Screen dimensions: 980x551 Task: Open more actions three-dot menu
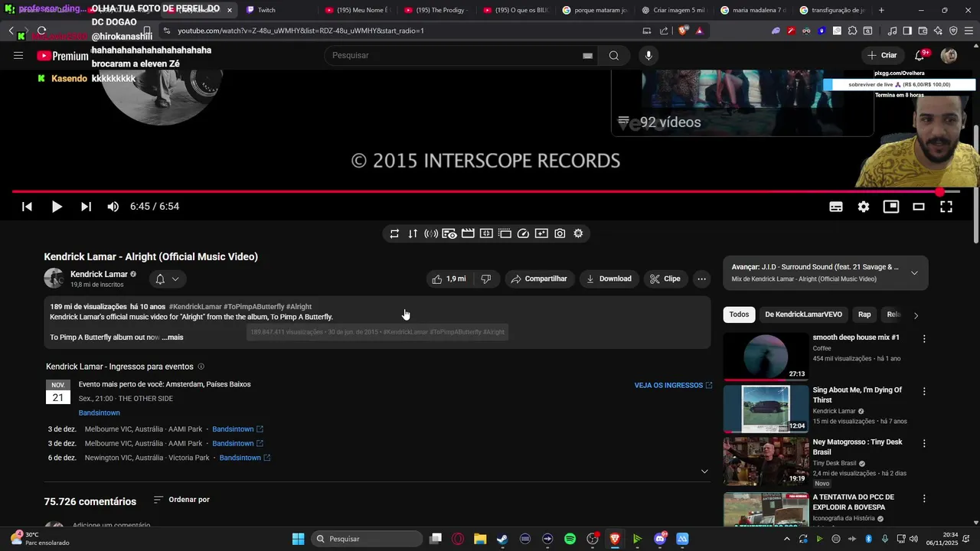[701, 279]
